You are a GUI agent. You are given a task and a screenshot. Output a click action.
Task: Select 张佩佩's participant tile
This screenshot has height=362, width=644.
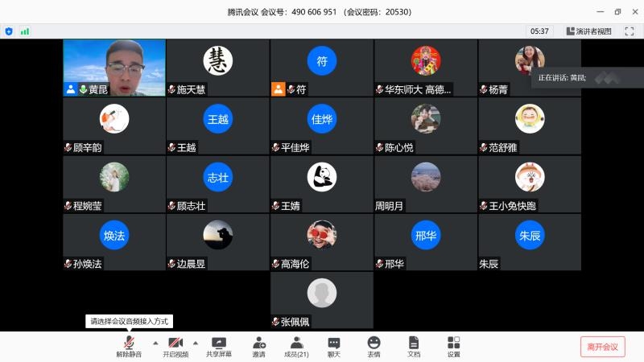321,300
